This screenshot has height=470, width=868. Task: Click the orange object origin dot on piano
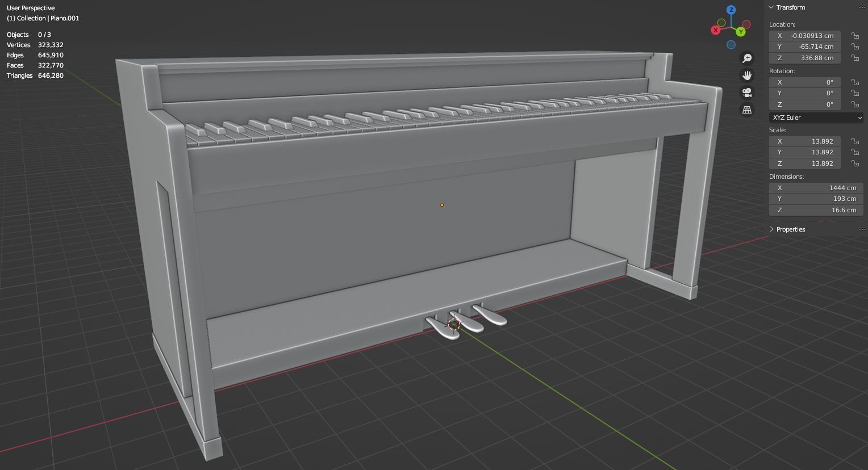pos(442,205)
